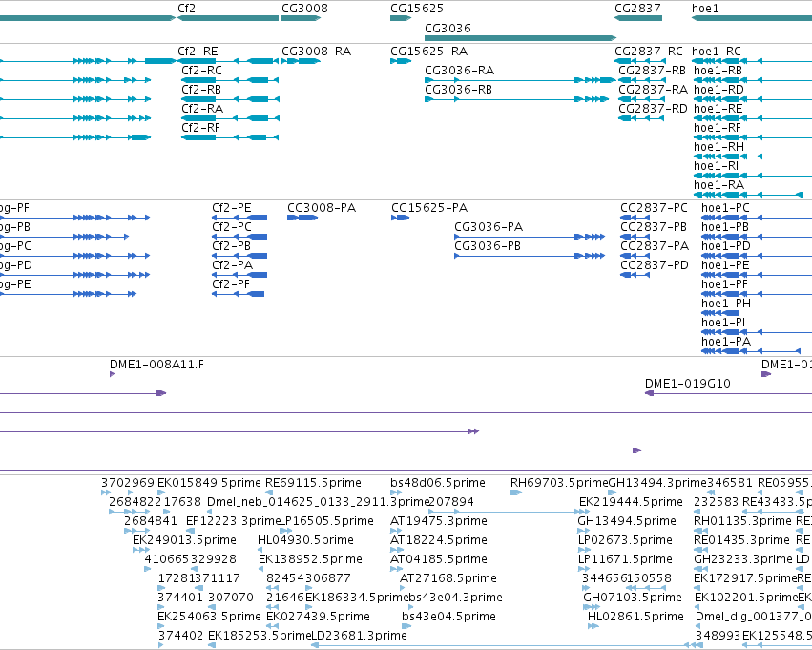Open the CG3036-RA transcript label

click(459, 71)
